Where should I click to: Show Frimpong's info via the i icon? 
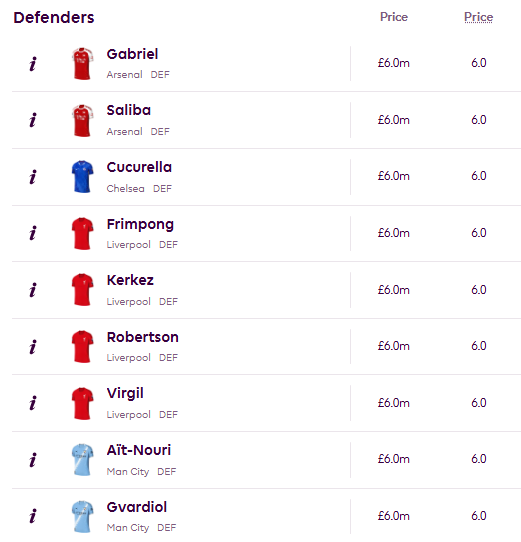[x=33, y=233]
